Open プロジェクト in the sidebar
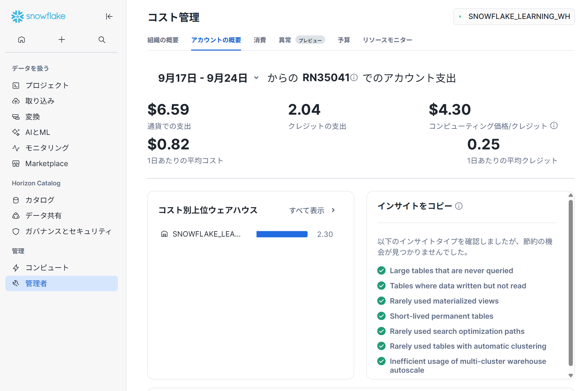 pyautogui.click(x=62, y=86)
